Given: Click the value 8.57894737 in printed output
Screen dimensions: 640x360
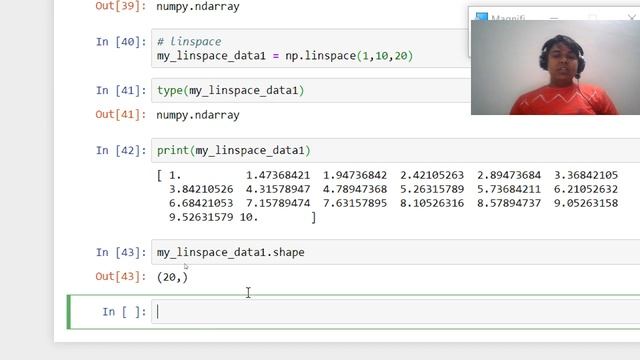Looking at the screenshot, I should click(509, 203).
